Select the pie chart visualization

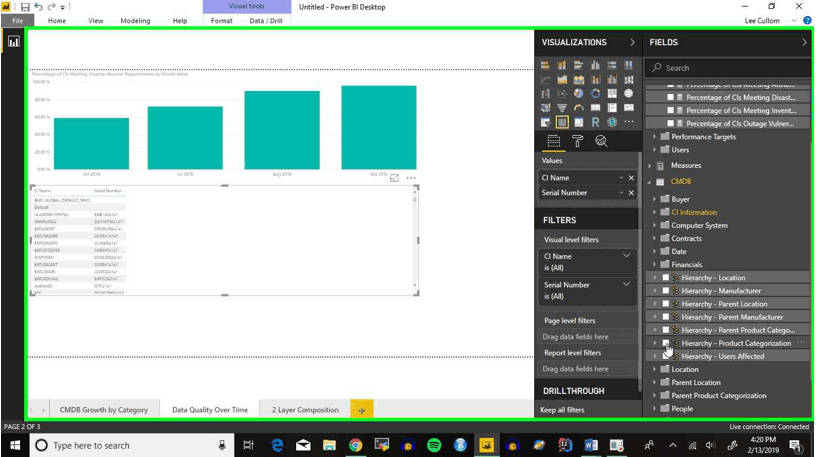tap(578, 93)
